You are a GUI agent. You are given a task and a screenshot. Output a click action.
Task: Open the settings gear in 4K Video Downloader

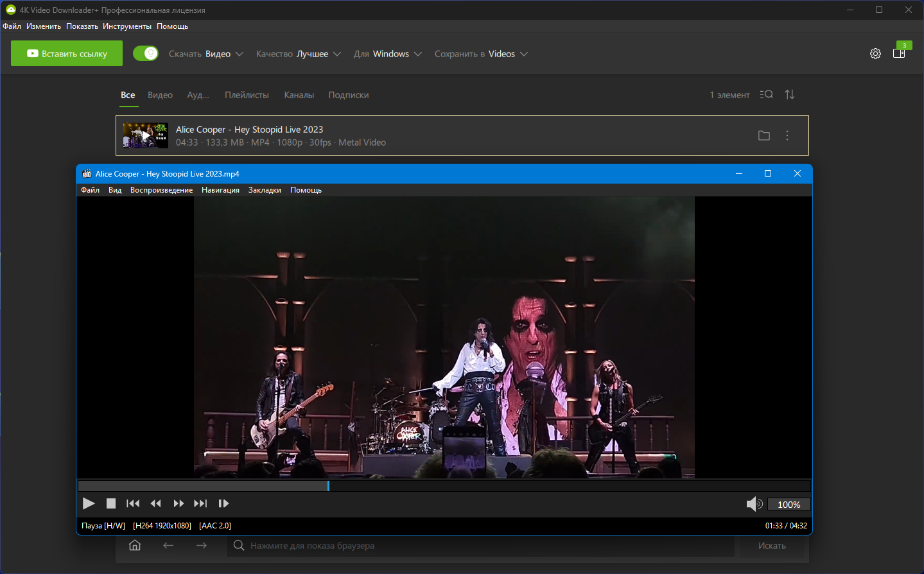pos(875,54)
